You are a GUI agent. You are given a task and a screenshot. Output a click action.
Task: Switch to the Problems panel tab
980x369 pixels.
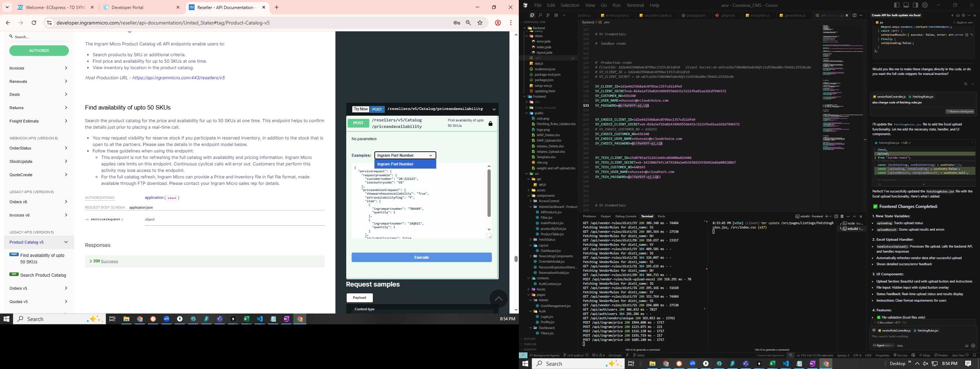click(x=589, y=216)
